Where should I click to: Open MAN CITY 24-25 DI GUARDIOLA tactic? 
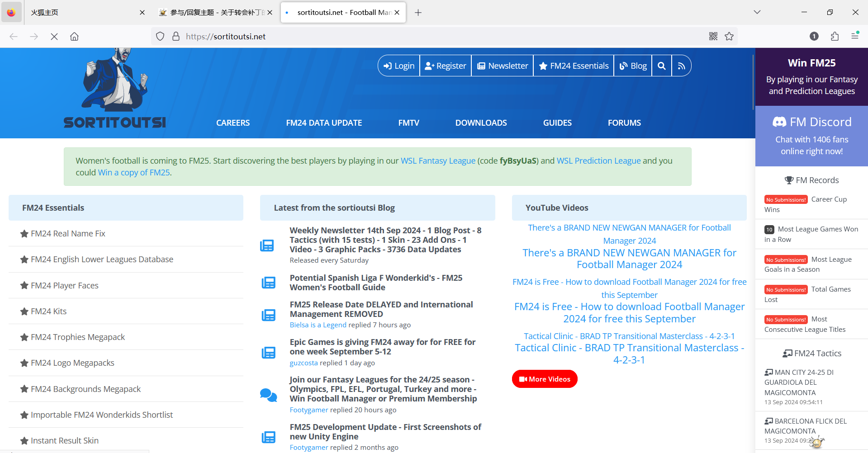click(x=799, y=382)
